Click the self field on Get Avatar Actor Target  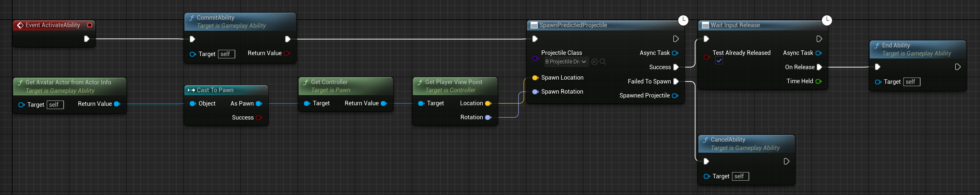tap(55, 105)
